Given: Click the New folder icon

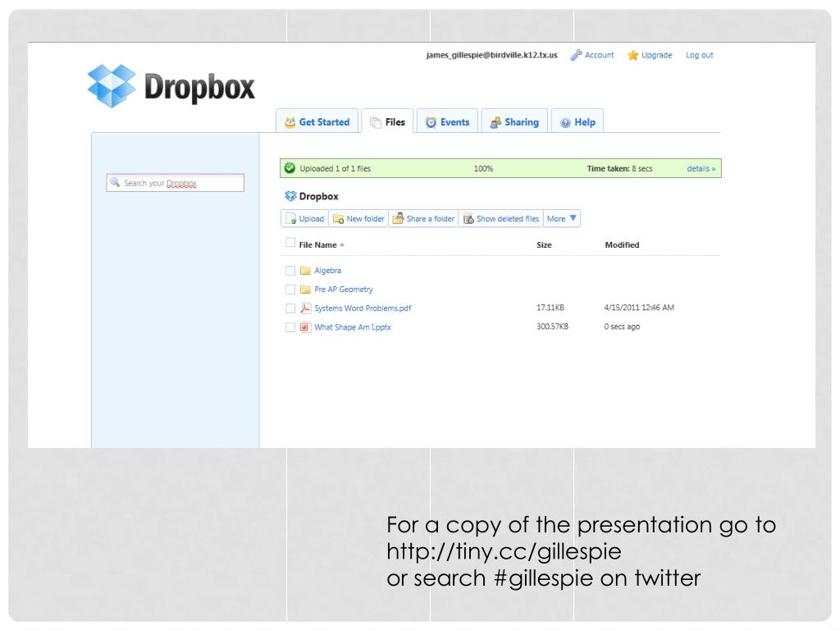Looking at the screenshot, I should [338, 218].
